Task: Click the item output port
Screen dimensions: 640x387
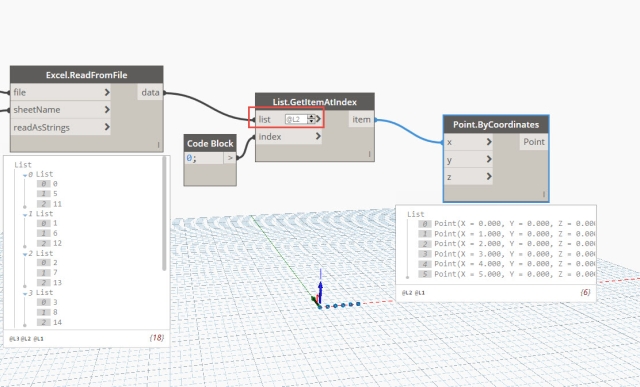Action: click(x=361, y=119)
